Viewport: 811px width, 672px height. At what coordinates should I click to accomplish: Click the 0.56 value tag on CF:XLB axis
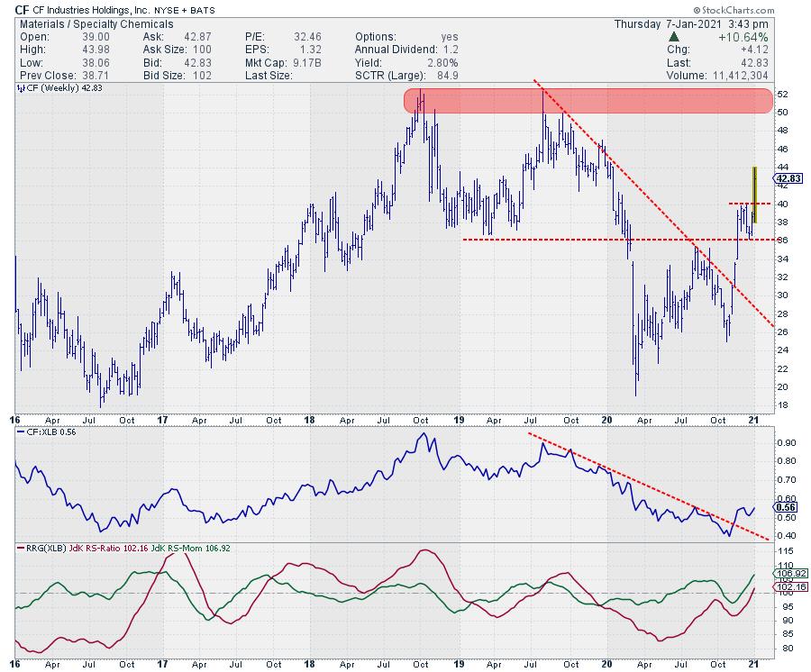click(x=786, y=508)
